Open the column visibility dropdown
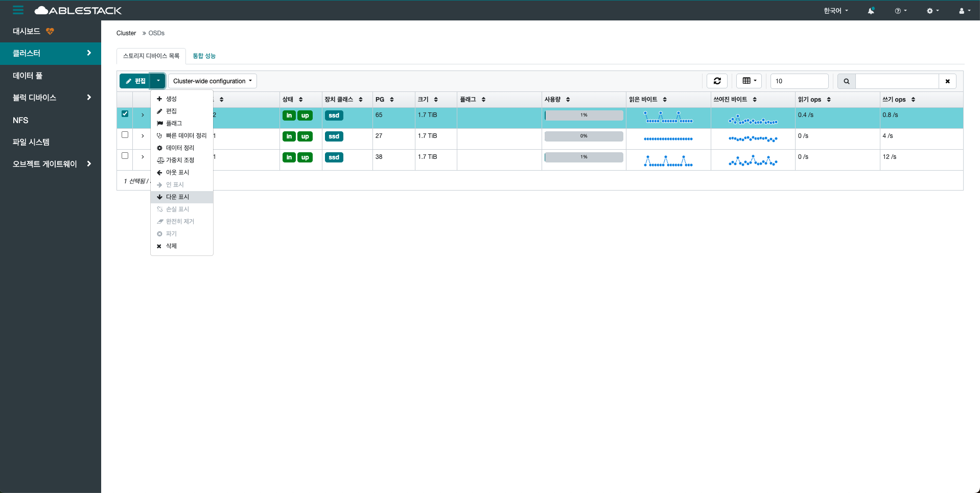This screenshot has height=493, width=980. 749,81
